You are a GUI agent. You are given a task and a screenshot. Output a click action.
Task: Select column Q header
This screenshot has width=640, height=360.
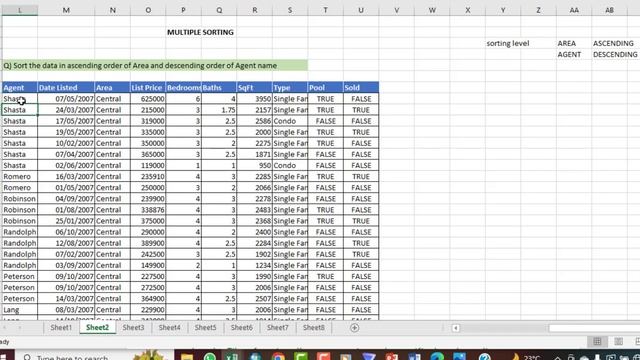(219, 10)
